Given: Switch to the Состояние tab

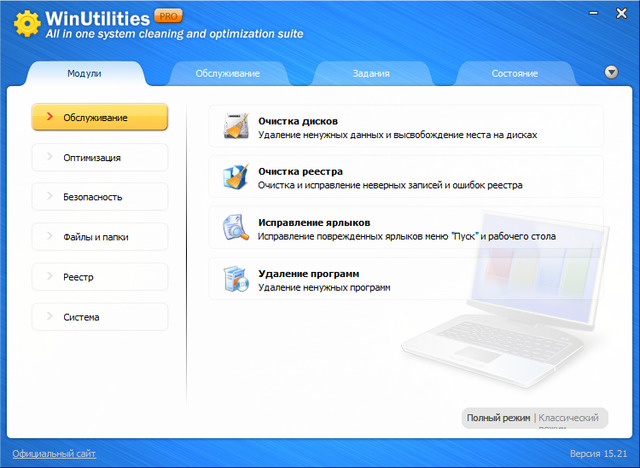Looking at the screenshot, I should click(x=514, y=74).
